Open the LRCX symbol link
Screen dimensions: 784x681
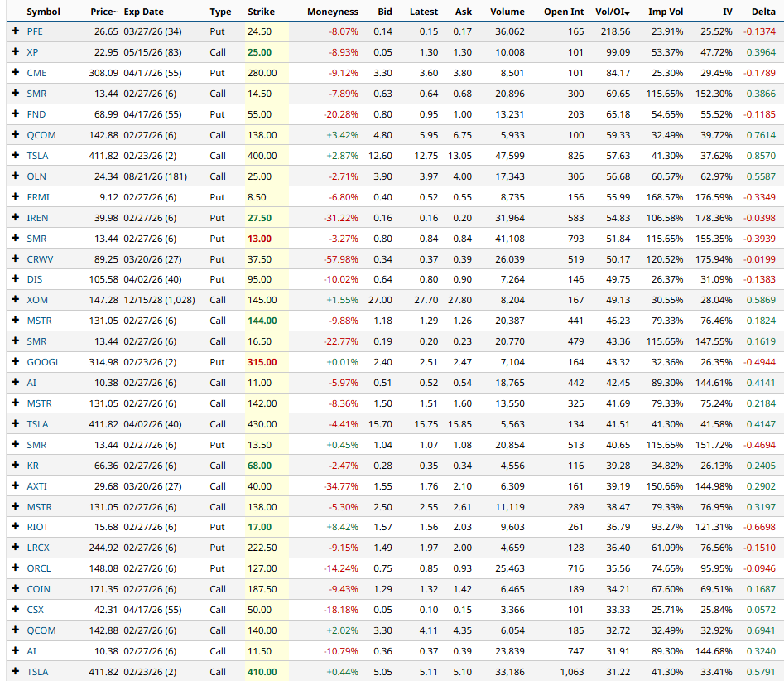tap(38, 548)
